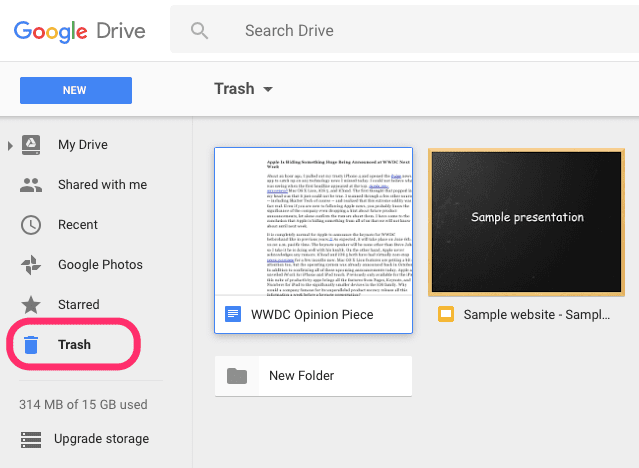The image size is (639, 468).
Task: Open the Upgrade storage link
Action: 101,439
